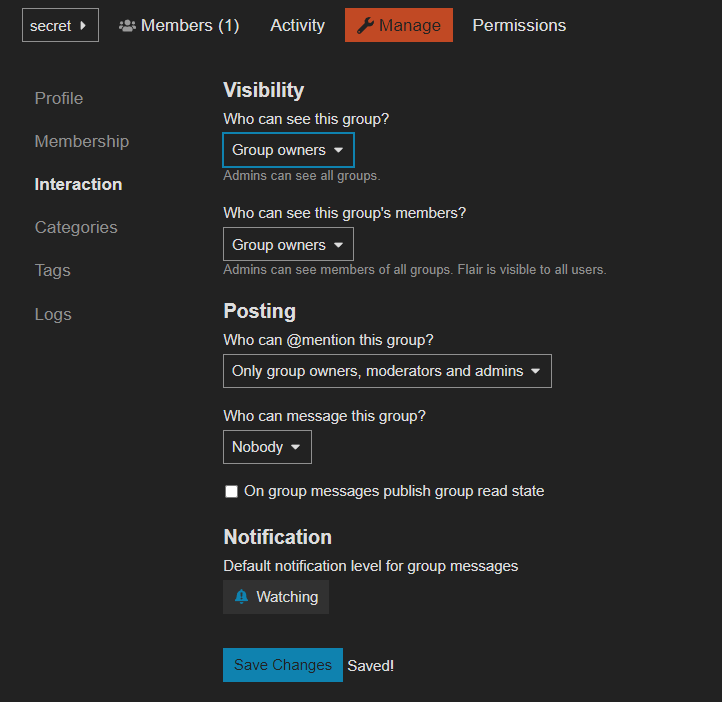The width and height of the screenshot is (722, 702).
Task: Switch to the Permissions tab
Action: click(x=519, y=25)
